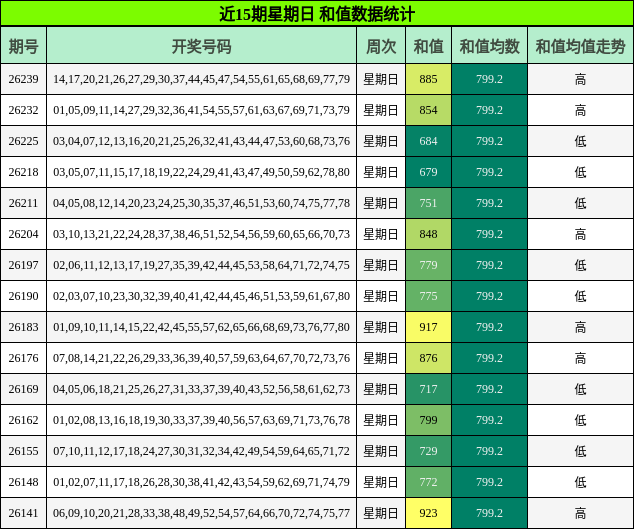Click issue number 26169
This screenshot has width=634, height=529.
[x=23, y=389]
